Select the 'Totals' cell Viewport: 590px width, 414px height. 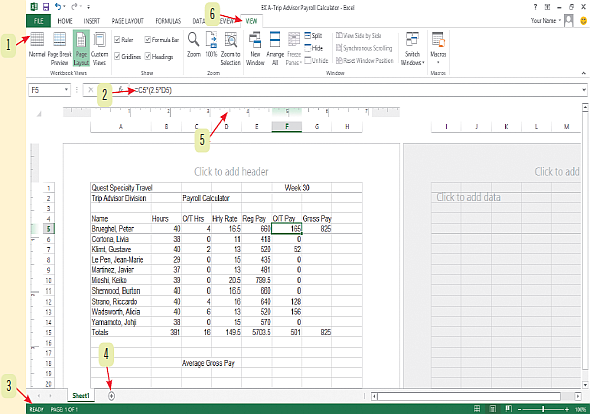tap(121, 332)
